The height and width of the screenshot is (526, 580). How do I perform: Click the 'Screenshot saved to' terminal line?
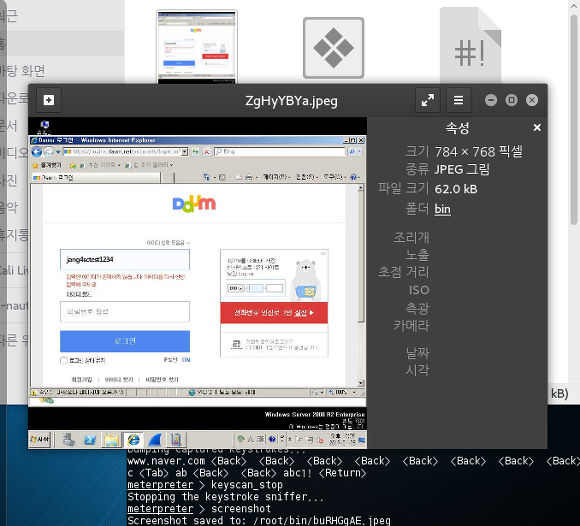point(259,520)
